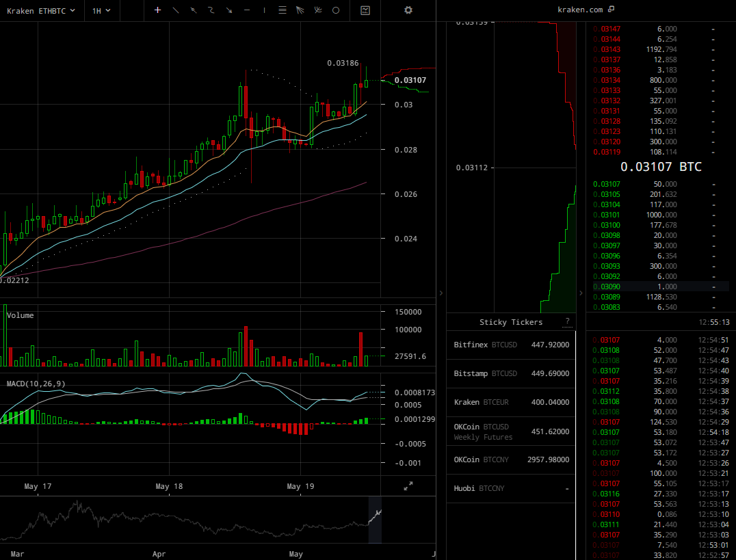Screen dimensions: 736x560
Task: Open kraken.com external link icon
Action: tap(611, 9)
